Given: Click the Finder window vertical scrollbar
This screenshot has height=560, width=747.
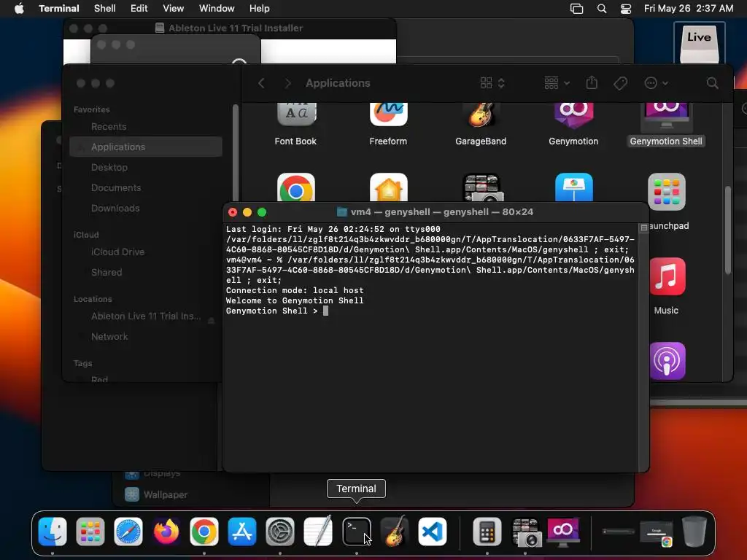Looking at the screenshot, I should (x=727, y=230).
